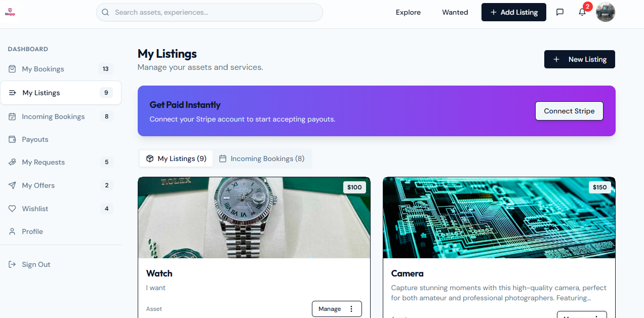Switch to Incoming Bookings (8) tab
Screen dimensions: 644x318
(x=262, y=158)
